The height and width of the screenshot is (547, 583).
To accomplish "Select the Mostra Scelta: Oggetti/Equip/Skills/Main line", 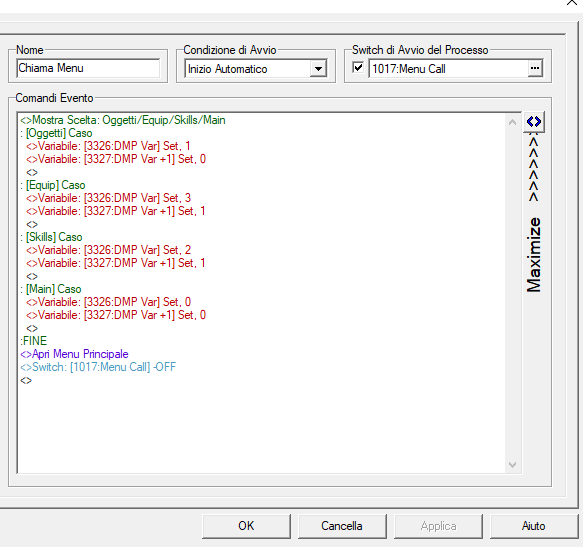I will point(123,120).
